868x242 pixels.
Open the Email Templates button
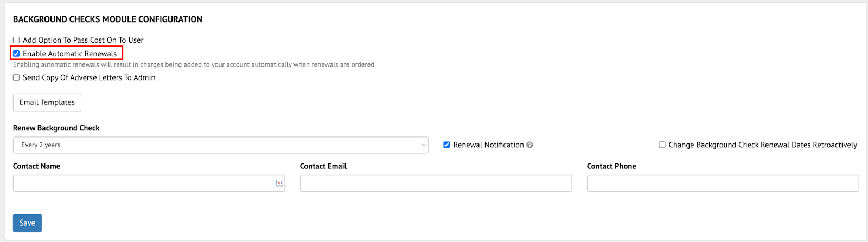pyautogui.click(x=47, y=102)
